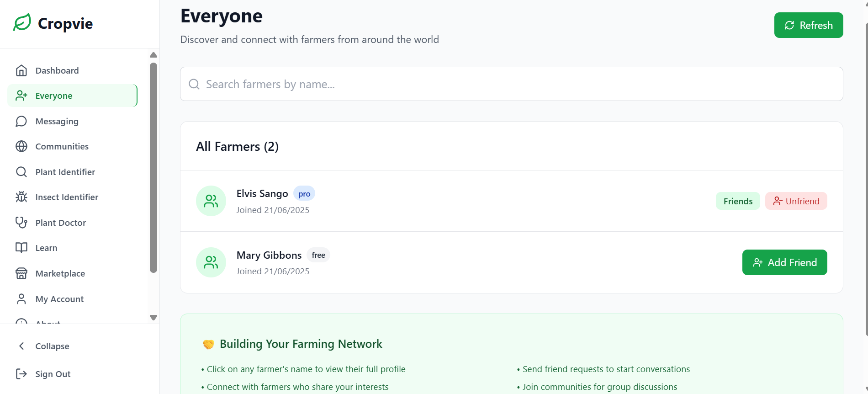Click the Marketplace store icon
This screenshot has height=394, width=868.
point(21,273)
